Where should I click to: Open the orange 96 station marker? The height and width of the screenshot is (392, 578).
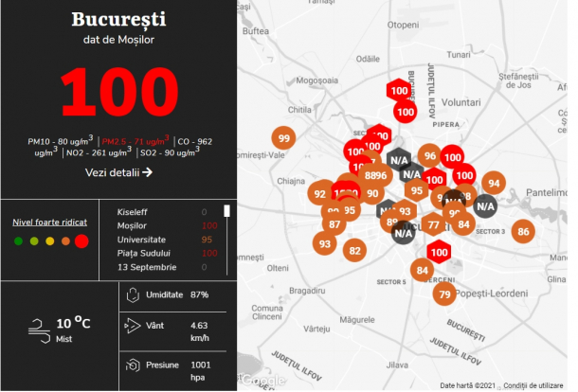[x=429, y=156]
